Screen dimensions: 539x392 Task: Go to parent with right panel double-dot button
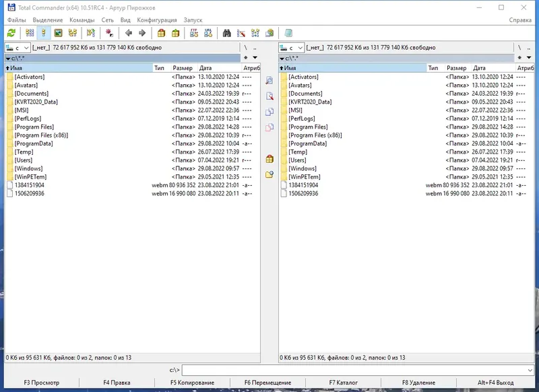coord(529,48)
